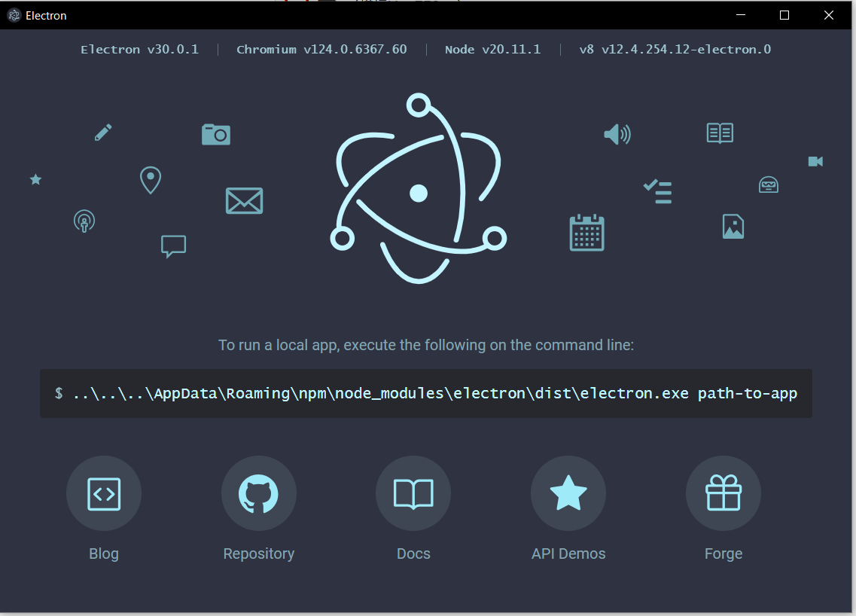This screenshot has height=616, width=856.
Task: Click the Electron v30.0.1 version text
Action: [x=139, y=49]
